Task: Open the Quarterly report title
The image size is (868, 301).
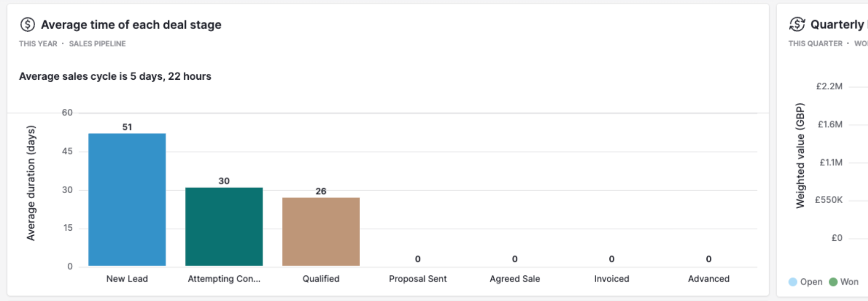Action: click(838, 25)
